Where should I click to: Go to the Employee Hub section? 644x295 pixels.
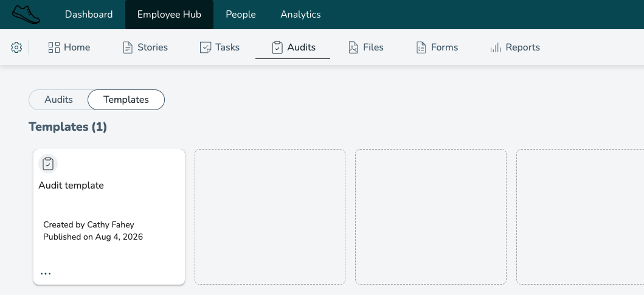[x=169, y=15]
